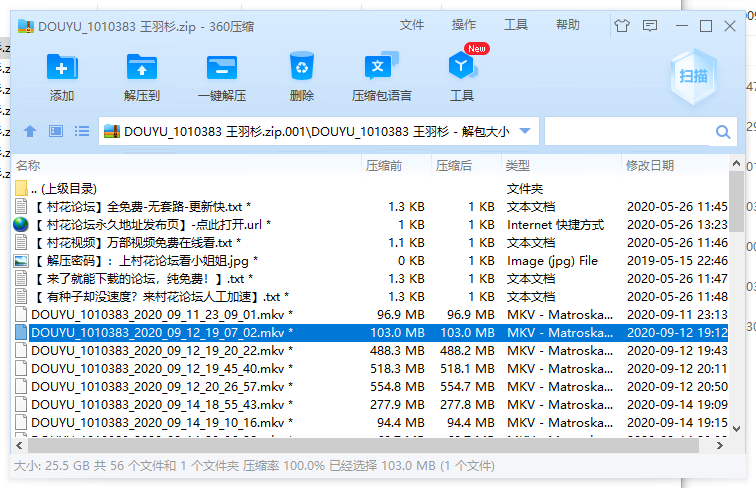Click the search magnifier icon
Viewport: 756px width, 488px height.
[723, 132]
